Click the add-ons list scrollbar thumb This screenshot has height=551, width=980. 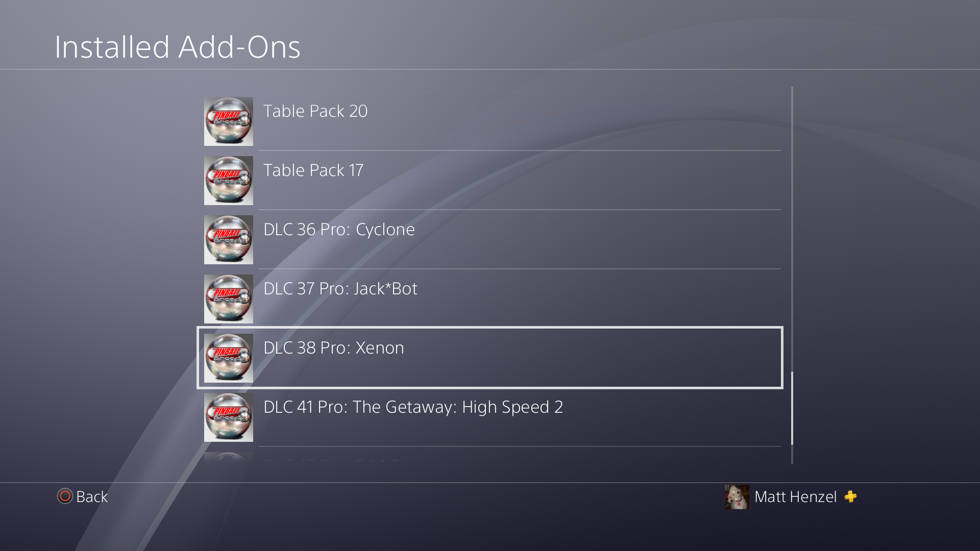click(x=792, y=408)
